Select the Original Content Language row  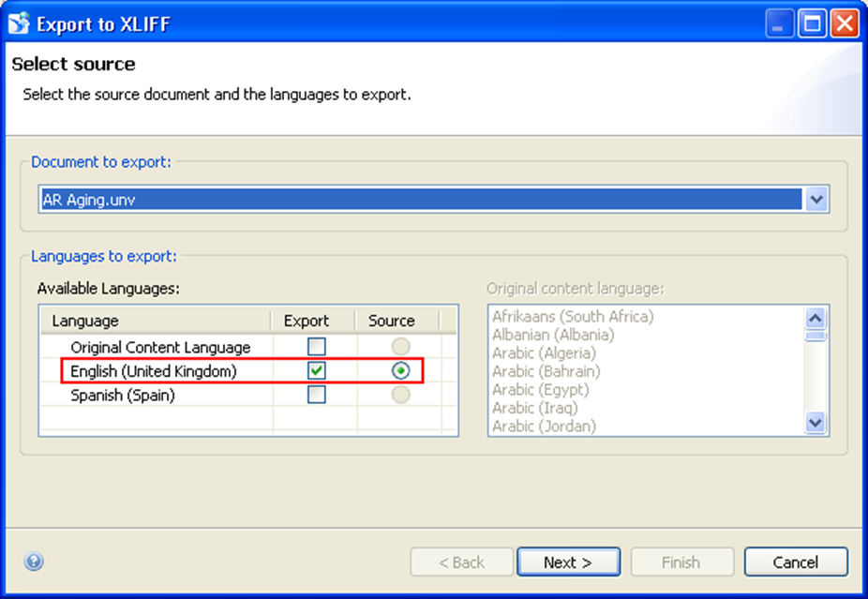pyautogui.click(x=160, y=347)
